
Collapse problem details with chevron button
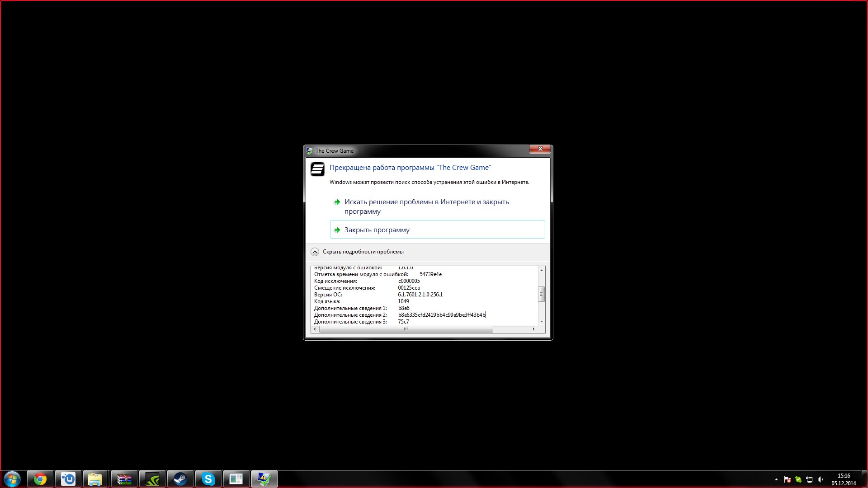tap(315, 252)
